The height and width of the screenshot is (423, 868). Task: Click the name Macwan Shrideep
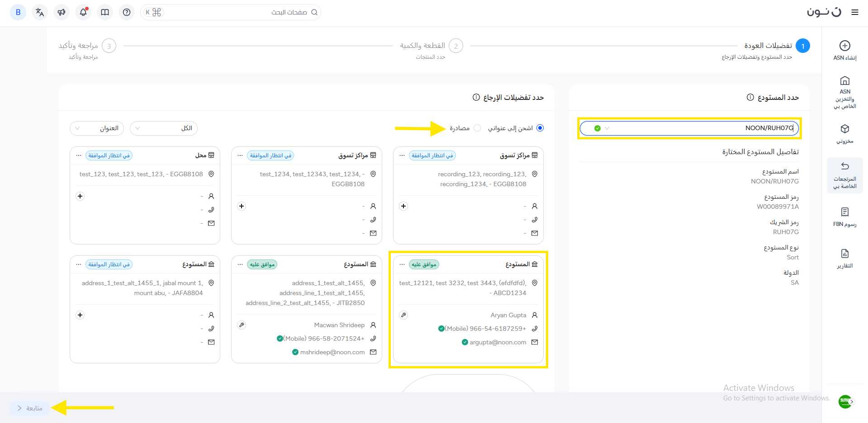(339, 325)
